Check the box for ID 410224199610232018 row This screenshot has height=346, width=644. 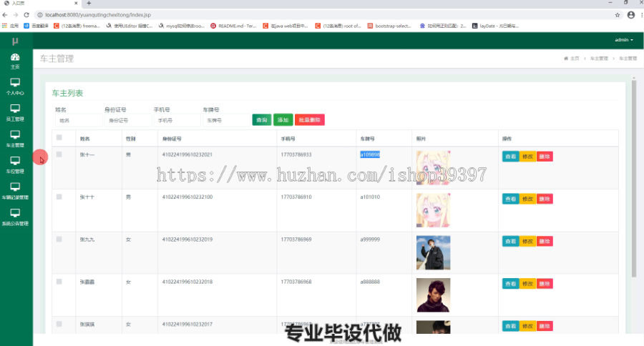[59, 282]
